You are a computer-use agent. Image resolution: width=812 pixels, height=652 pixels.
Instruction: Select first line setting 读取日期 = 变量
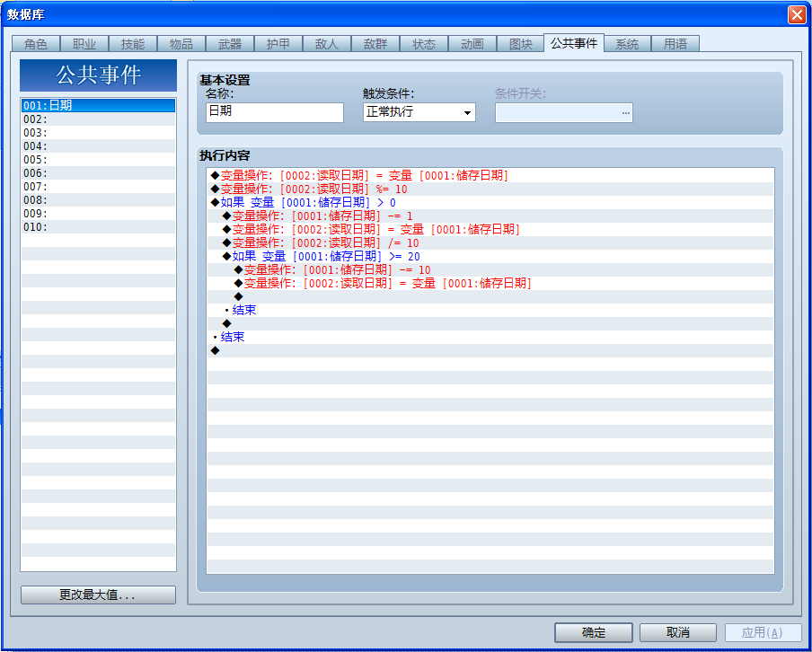point(490,175)
